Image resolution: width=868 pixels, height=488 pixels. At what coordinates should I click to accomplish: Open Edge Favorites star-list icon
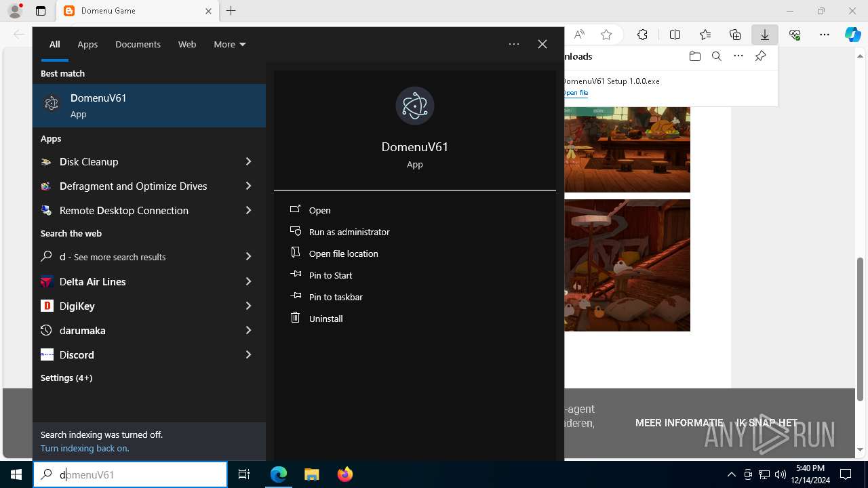click(705, 35)
